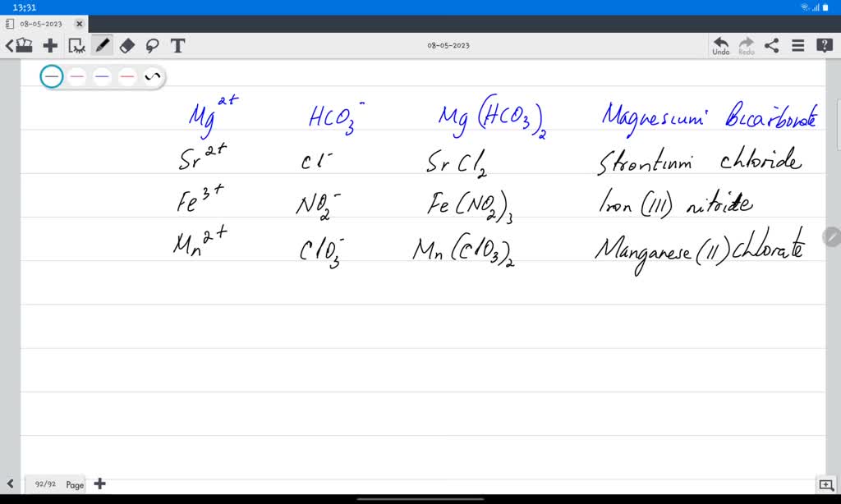Click Redo
The height and width of the screenshot is (504, 841).
point(746,45)
